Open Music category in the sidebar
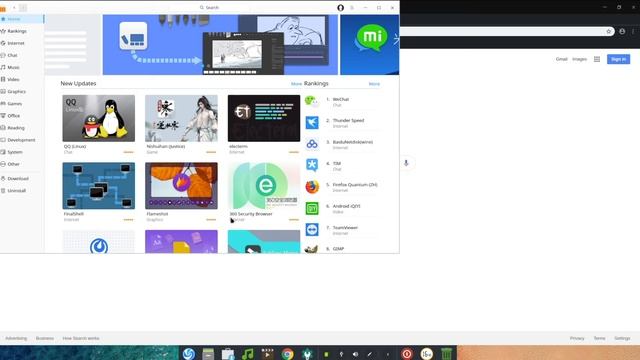The image size is (640, 360). pos(22,67)
